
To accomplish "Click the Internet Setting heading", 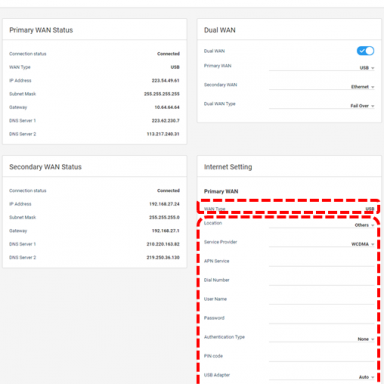I will [228, 167].
